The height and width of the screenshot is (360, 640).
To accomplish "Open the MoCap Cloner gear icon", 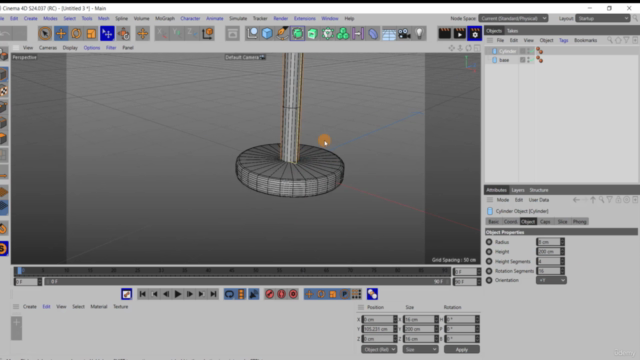I will click(328, 33).
